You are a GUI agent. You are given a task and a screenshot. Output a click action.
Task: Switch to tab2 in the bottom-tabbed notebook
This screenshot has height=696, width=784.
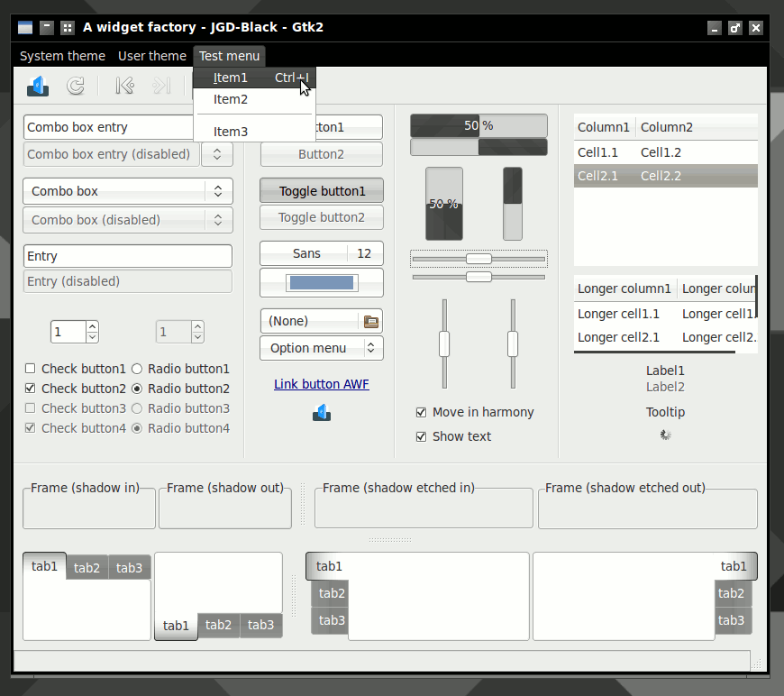pyautogui.click(x=218, y=625)
